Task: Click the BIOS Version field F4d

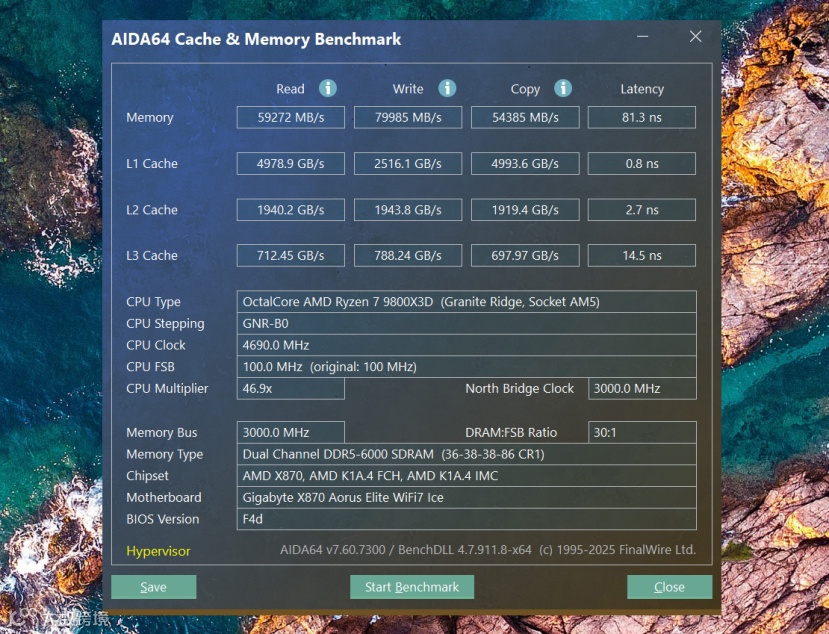Action: 466,519
